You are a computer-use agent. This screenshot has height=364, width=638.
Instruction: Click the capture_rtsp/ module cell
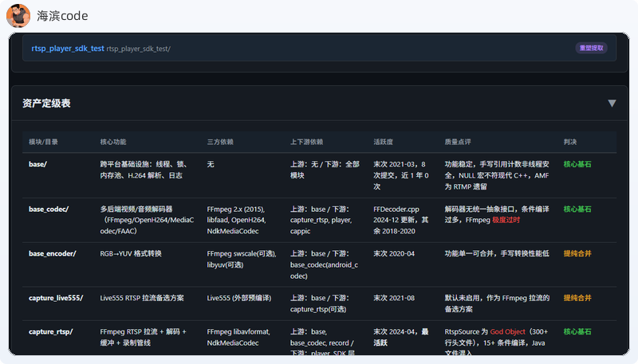pos(50,331)
